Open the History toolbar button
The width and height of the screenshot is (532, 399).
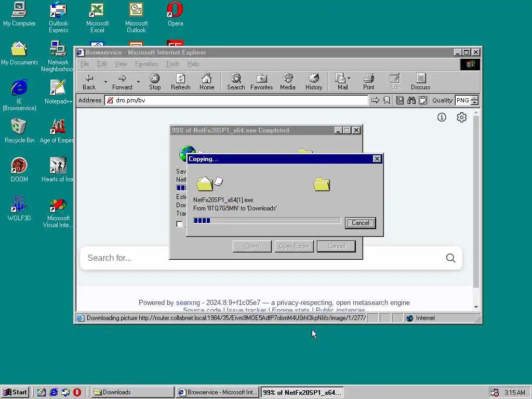[x=314, y=82]
